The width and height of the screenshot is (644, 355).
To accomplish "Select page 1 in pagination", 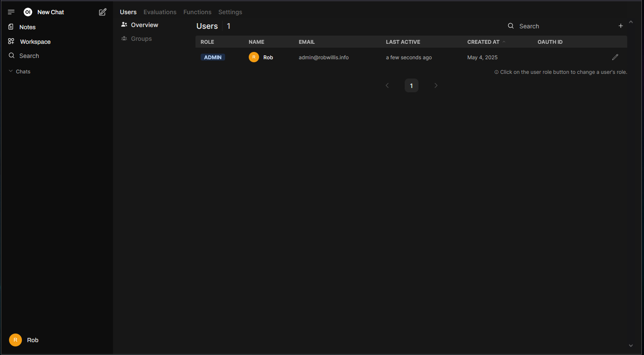I will pos(412,85).
